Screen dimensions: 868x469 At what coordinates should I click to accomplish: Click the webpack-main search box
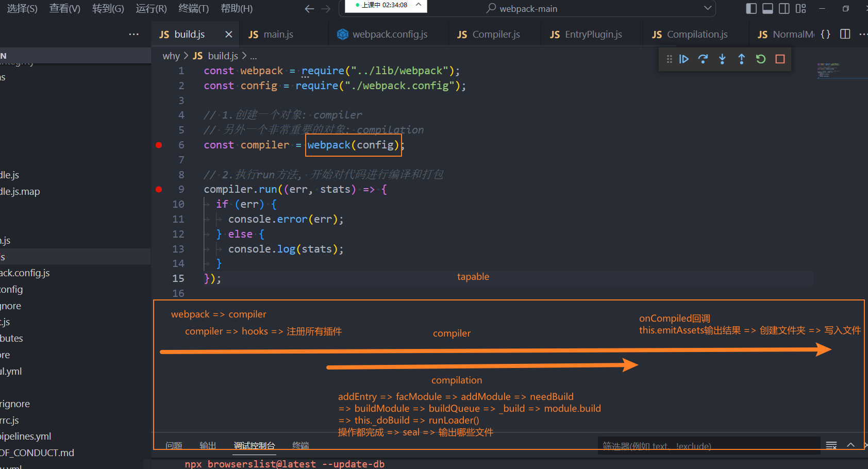pyautogui.click(x=528, y=9)
